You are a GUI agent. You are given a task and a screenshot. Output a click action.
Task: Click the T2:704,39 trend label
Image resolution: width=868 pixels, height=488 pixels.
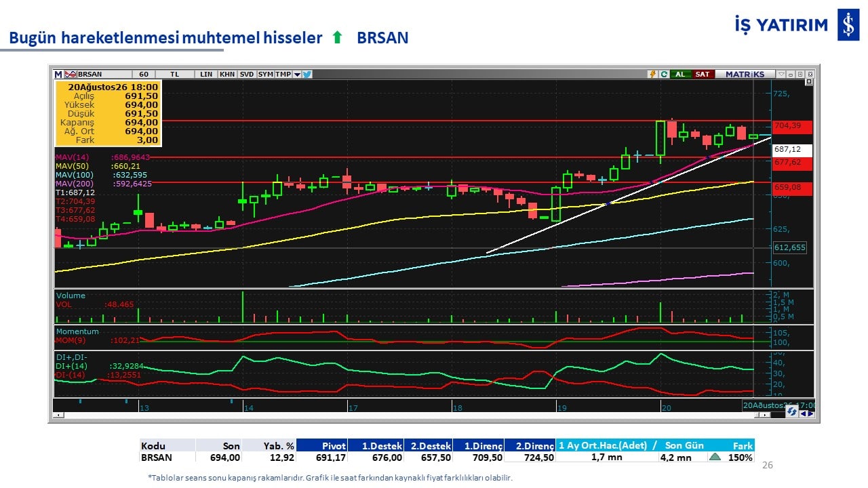click(75, 201)
